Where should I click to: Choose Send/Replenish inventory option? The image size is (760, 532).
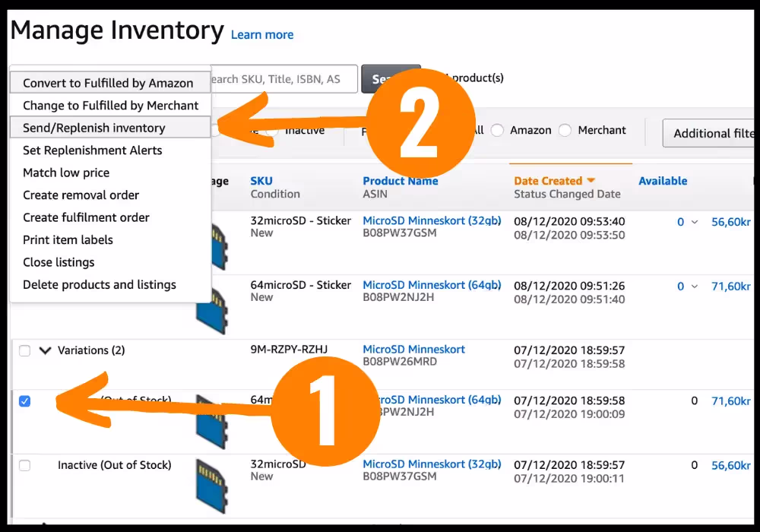(110, 128)
